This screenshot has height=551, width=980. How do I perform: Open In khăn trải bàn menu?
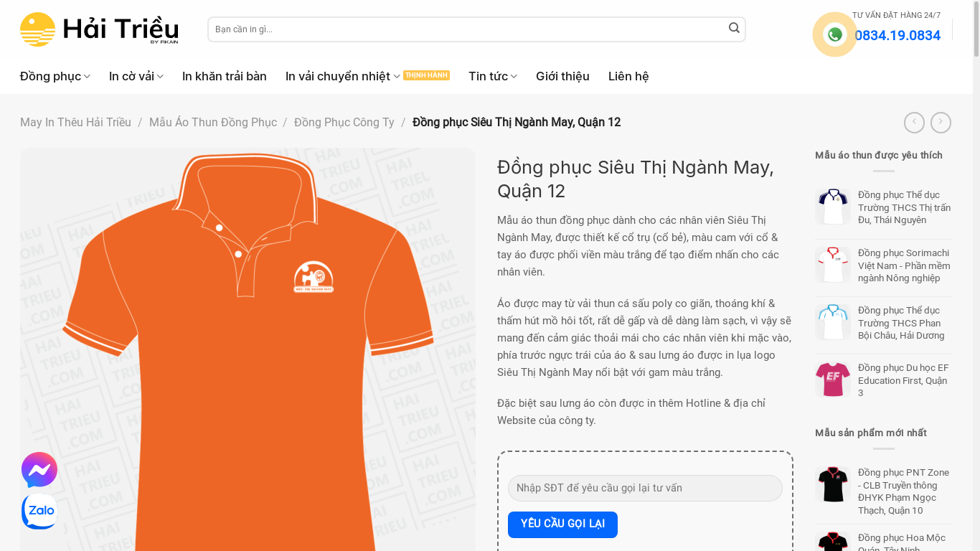tap(225, 76)
